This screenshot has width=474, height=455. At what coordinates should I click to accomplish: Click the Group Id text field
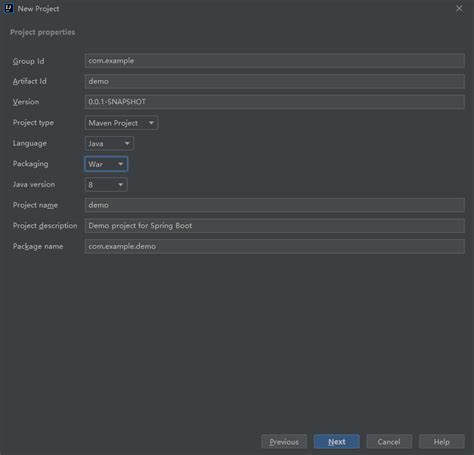click(x=274, y=61)
